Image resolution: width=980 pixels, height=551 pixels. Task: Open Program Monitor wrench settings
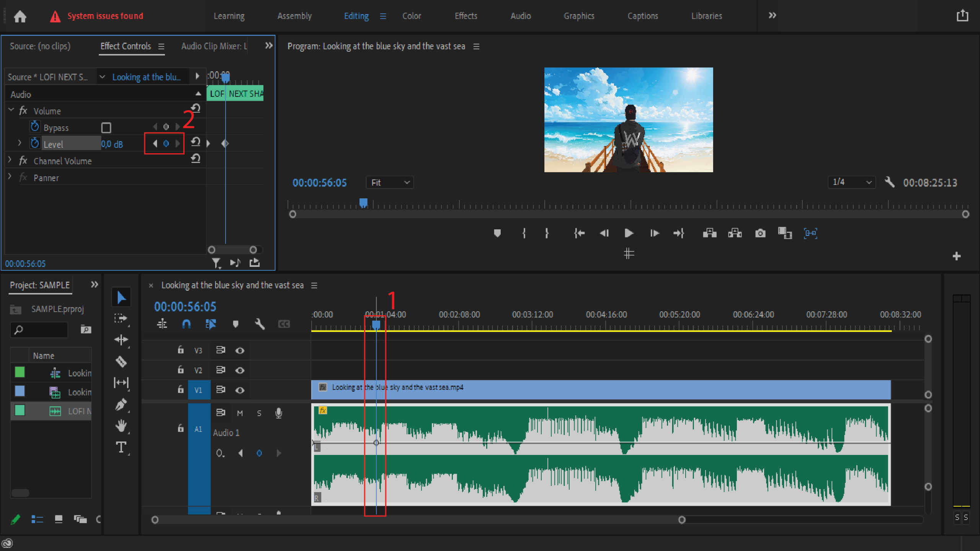coord(889,182)
